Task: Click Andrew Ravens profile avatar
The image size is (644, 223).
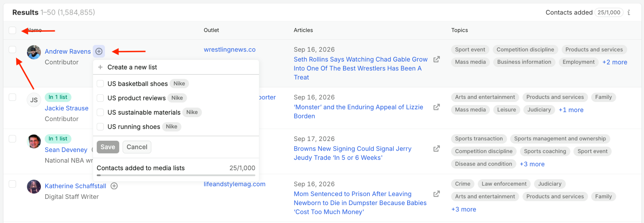Action: (34, 52)
